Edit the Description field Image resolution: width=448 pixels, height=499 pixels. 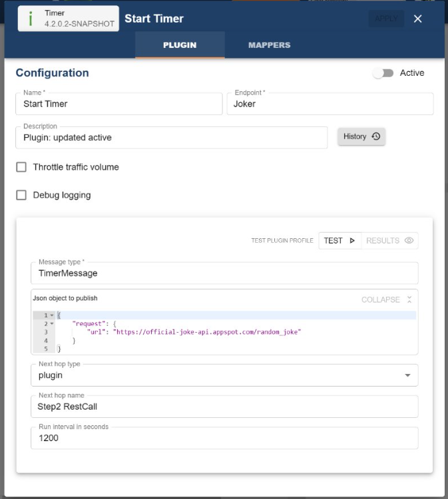[x=172, y=138]
